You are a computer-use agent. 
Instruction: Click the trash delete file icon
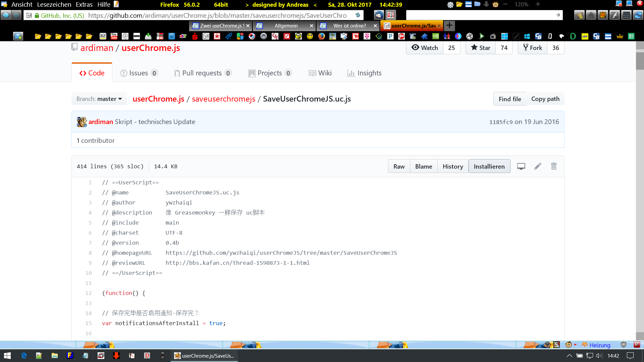pos(554,166)
